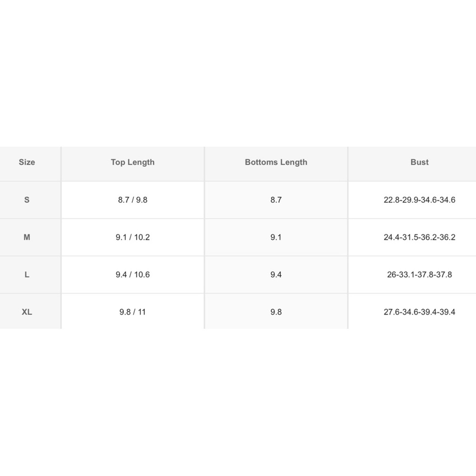This screenshot has width=476, height=476.
Task: Click the 9.8 bottoms length cell
Action: pos(276,312)
